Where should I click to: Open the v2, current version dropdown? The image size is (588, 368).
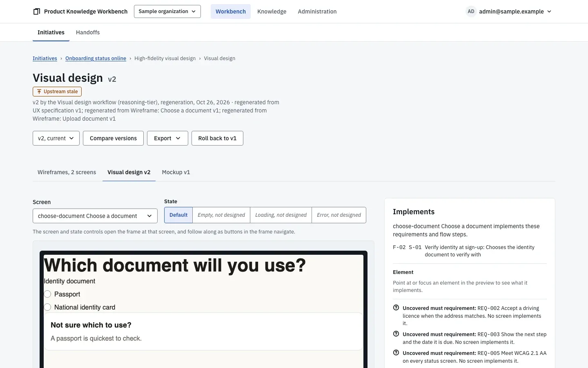tap(56, 138)
